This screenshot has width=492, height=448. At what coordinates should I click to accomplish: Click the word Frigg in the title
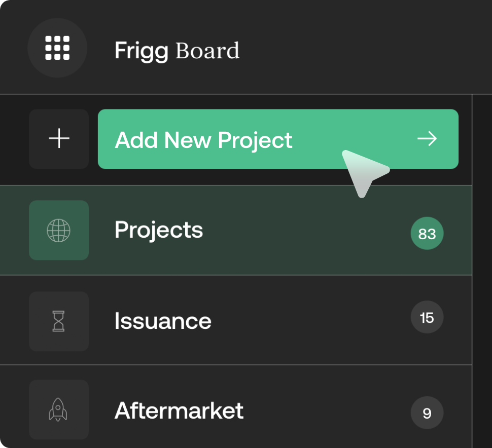141,51
